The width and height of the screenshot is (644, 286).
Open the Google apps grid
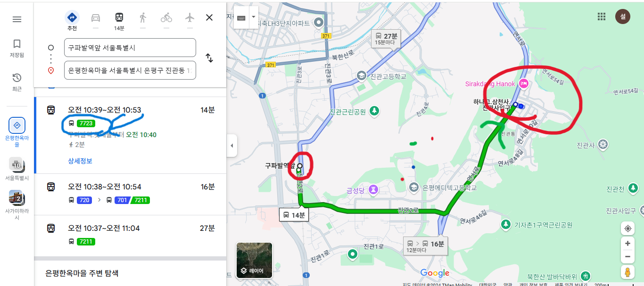pyautogui.click(x=601, y=17)
